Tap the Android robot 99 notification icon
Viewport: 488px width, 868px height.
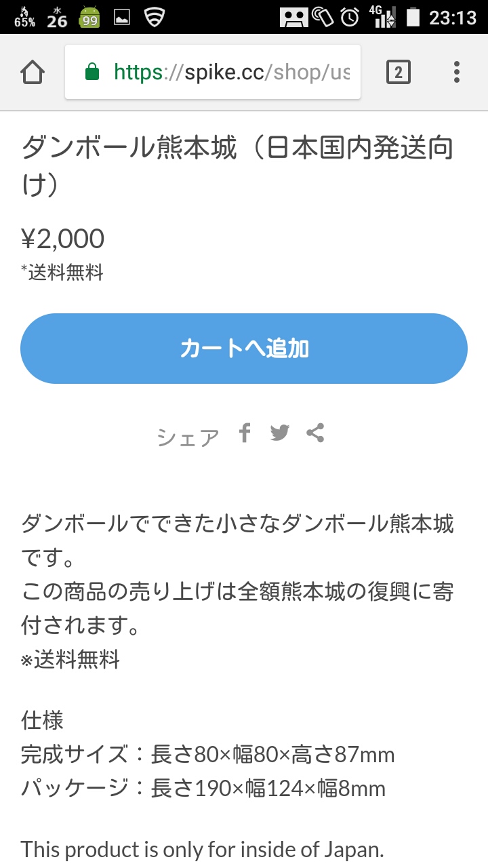pyautogui.click(x=89, y=17)
